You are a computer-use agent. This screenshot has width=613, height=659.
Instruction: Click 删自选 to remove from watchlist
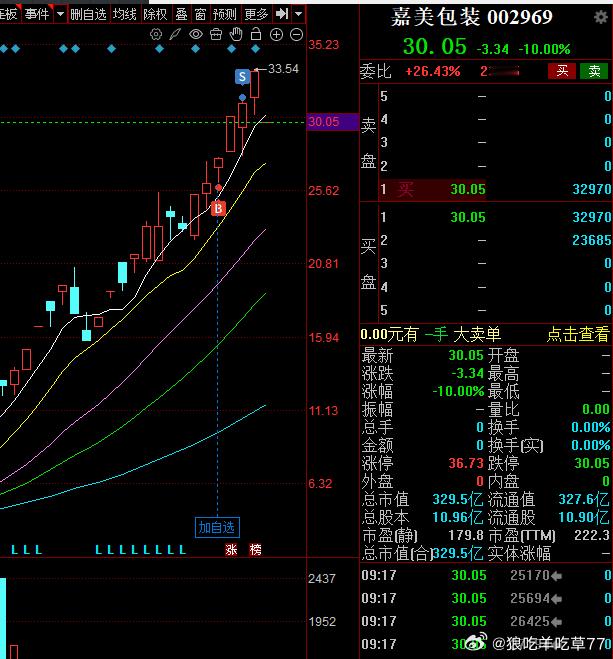click(88, 14)
